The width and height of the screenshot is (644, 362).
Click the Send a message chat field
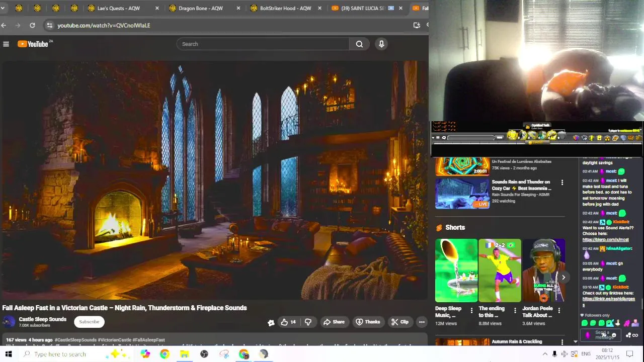pyautogui.click(x=602, y=335)
